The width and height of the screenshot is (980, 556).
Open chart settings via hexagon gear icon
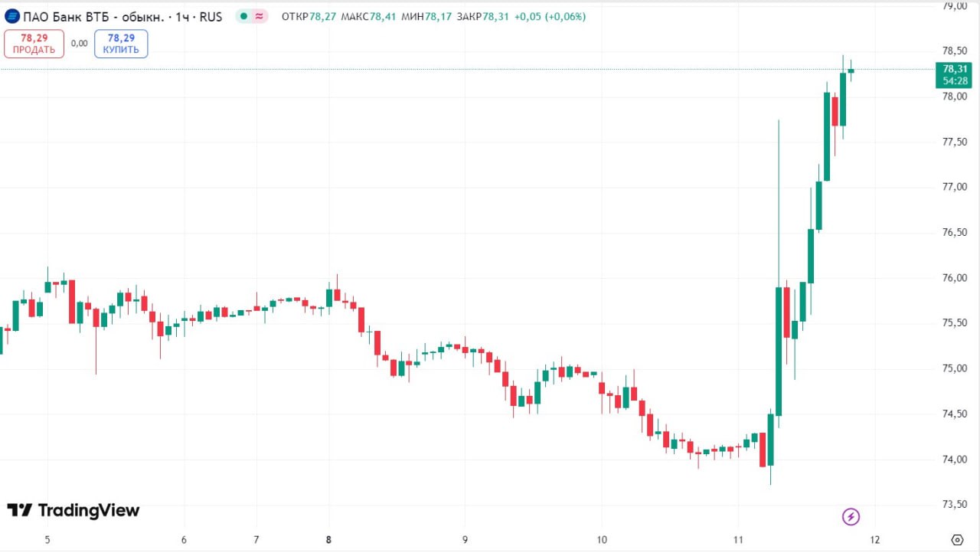[x=956, y=539]
